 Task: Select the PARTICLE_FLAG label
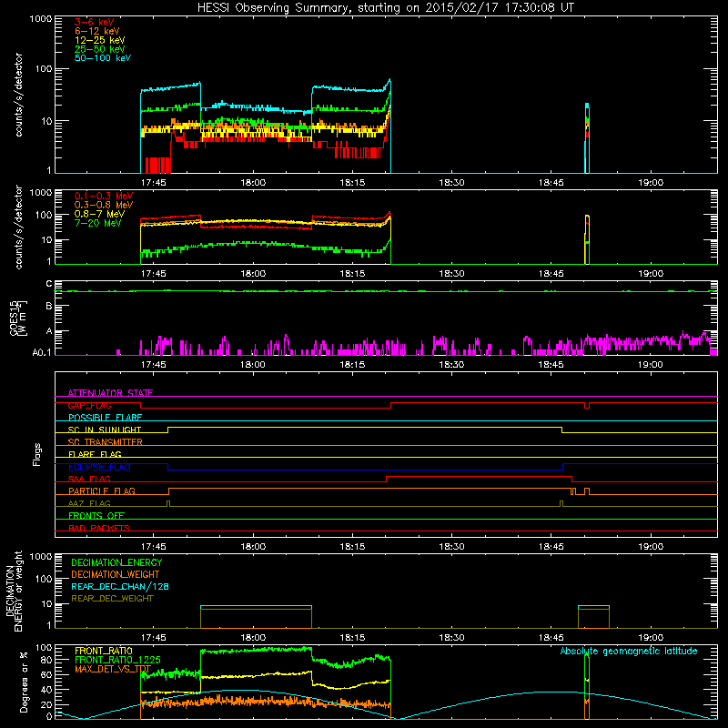(x=102, y=491)
